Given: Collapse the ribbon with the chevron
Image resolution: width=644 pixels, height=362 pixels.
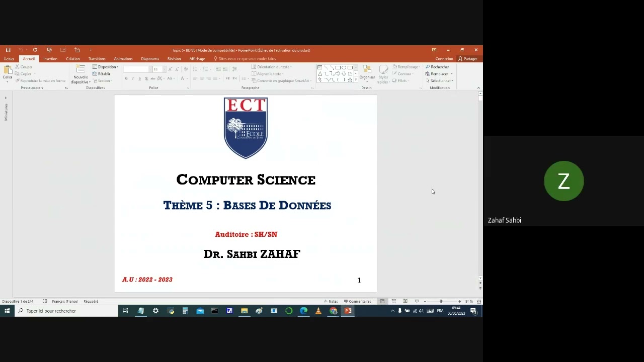Looking at the screenshot, I should (478, 88).
